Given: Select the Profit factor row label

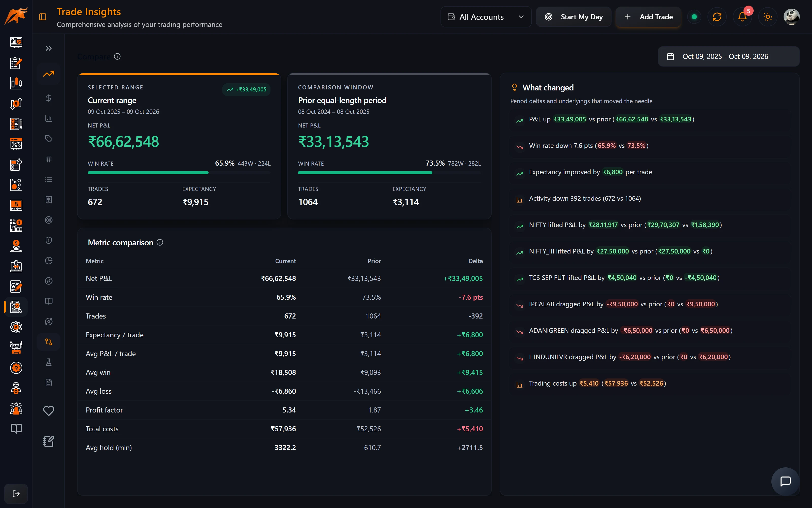Looking at the screenshot, I should (104, 410).
